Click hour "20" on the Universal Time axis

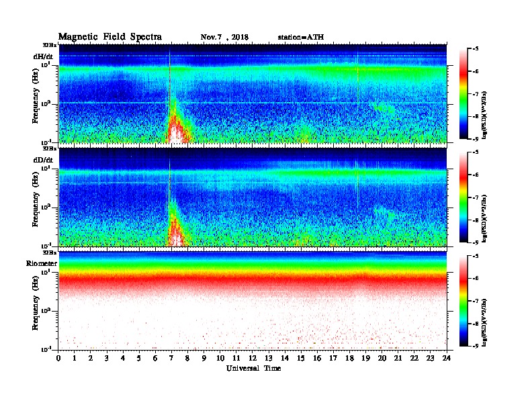pyautogui.click(x=382, y=359)
